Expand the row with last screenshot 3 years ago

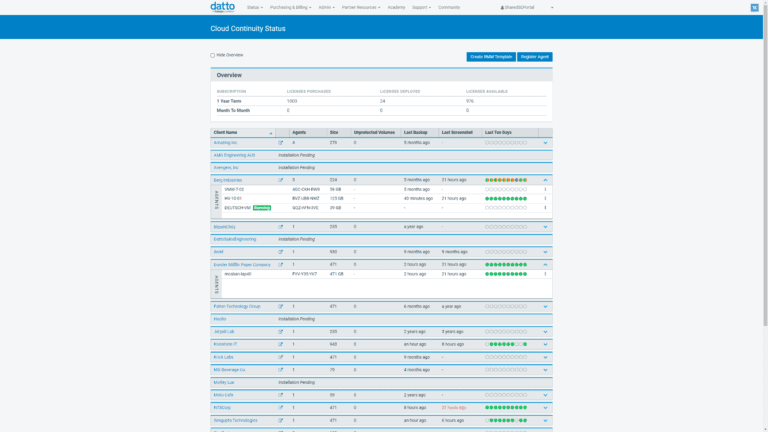coord(545,332)
